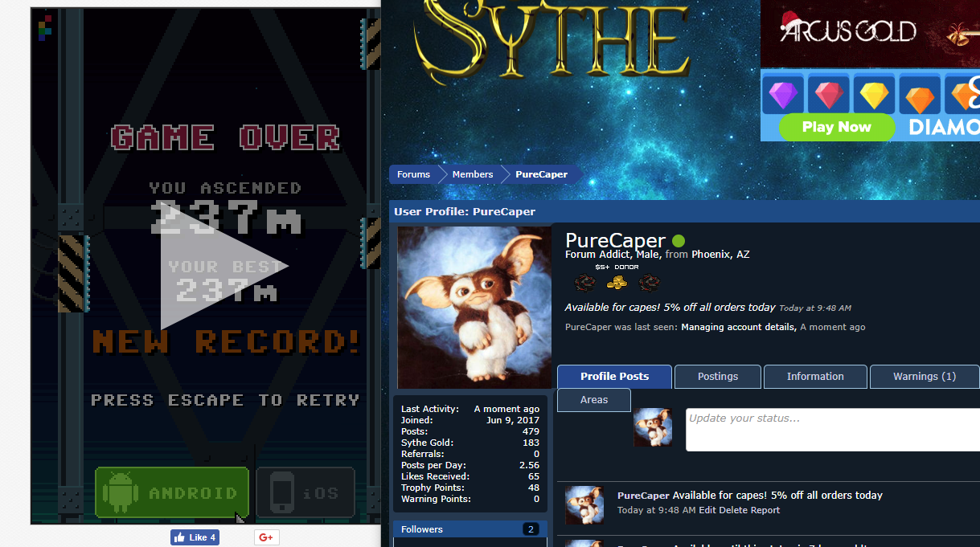Go to the Forums breadcrumb
The width and height of the screenshot is (980, 547).
coord(413,174)
